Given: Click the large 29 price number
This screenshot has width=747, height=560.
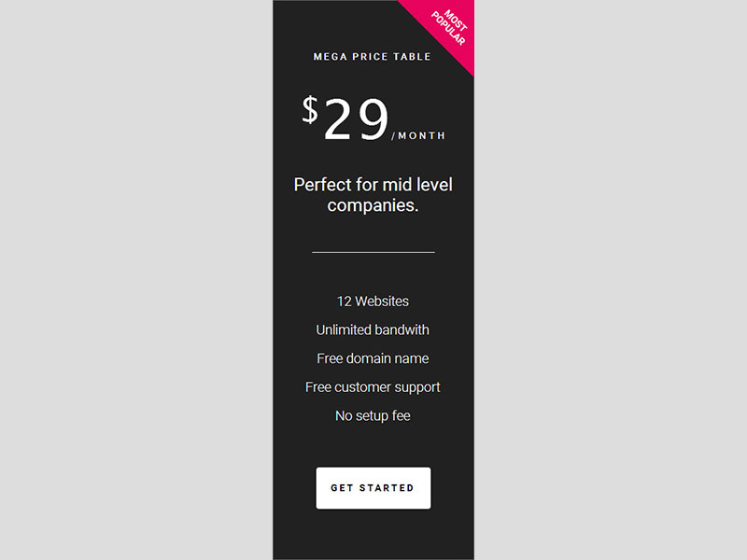Looking at the screenshot, I should click(356, 120).
